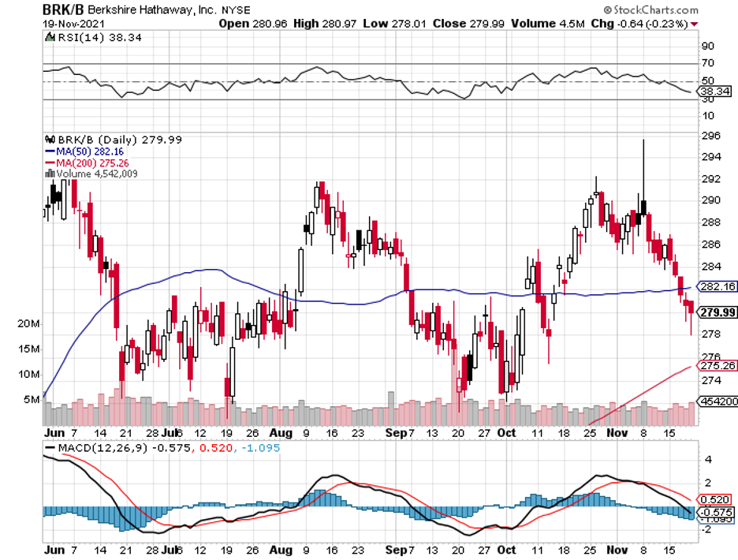This screenshot has width=738, height=560.
Task: Click the Aug label under the MACD panel
Action: pyautogui.click(x=281, y=550)
